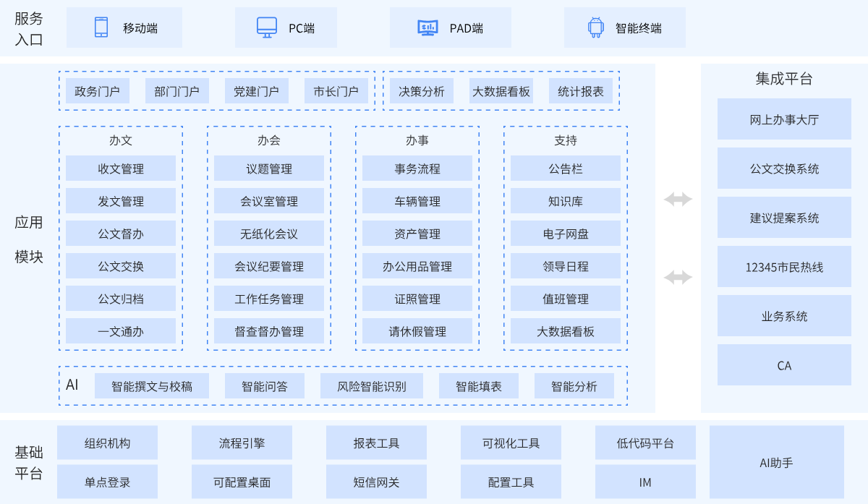This screenshot has height=504, width=868.
Task: Open 电子网盘 in the 支持 column
Action: 566,234
